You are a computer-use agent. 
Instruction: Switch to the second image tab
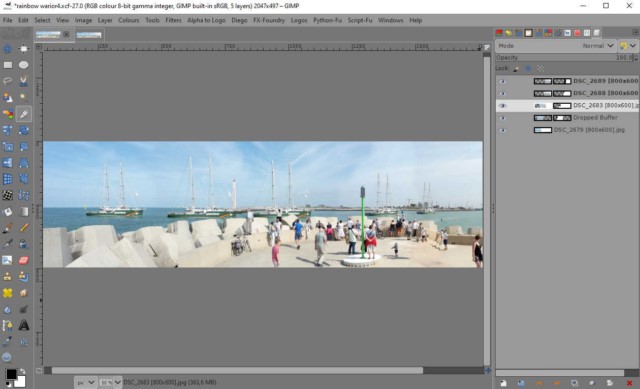(x=89, y=35)
